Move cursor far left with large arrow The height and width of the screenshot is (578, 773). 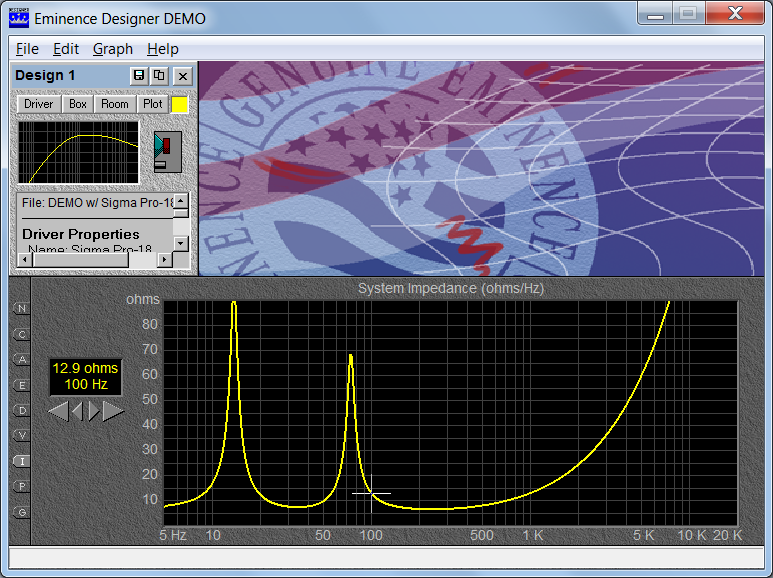59,411
